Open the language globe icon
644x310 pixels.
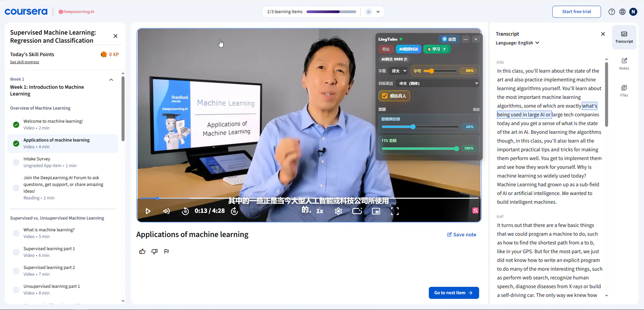[x=623, y=12]
